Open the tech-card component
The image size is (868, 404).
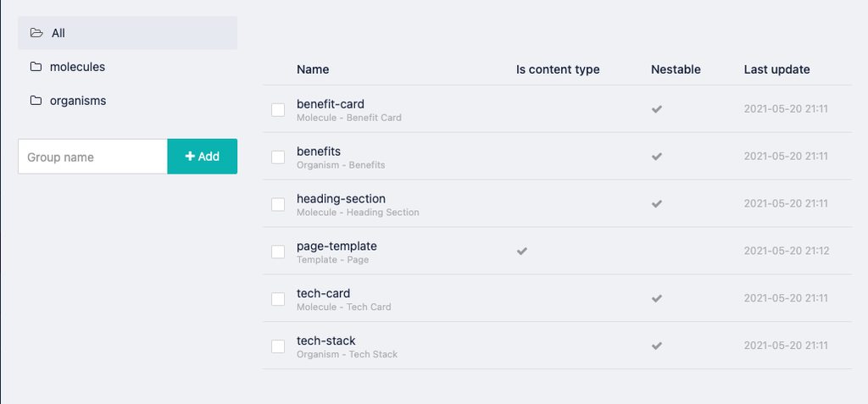tap(323, 294)
